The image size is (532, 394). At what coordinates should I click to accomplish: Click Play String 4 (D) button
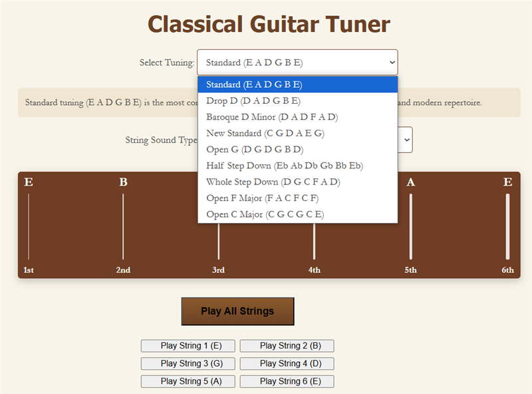(x=287, y=363)
